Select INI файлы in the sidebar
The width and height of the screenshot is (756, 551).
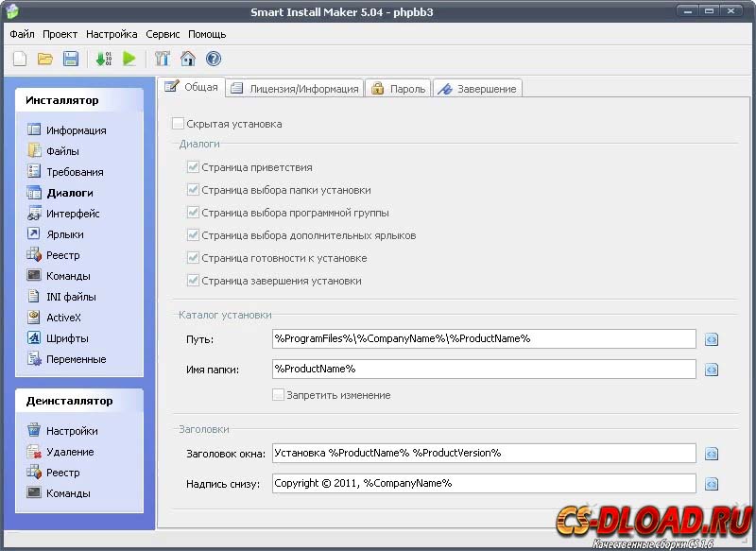tap(61, 297)
